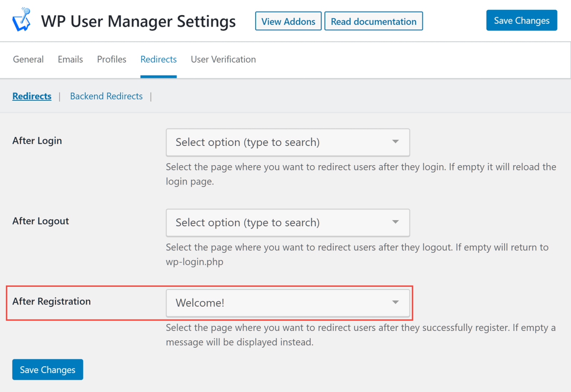This screenshot has height=392, width=571.
Task: Click Save Changes at the top
Action: (x=522, y=20)
